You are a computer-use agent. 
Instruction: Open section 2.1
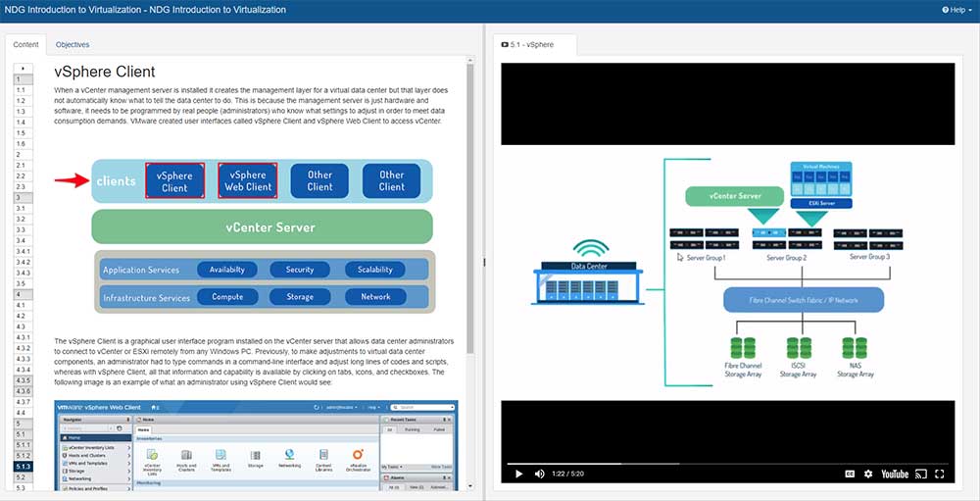point(24,165)
